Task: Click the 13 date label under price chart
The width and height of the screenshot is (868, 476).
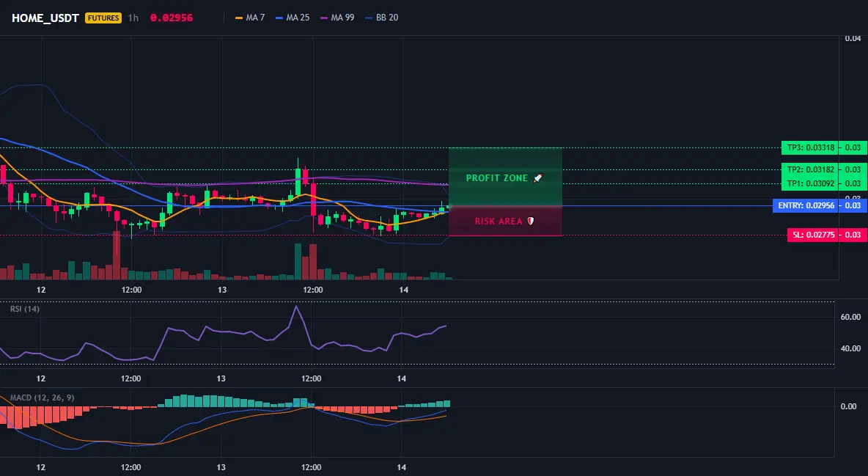Action: point(222,290)
